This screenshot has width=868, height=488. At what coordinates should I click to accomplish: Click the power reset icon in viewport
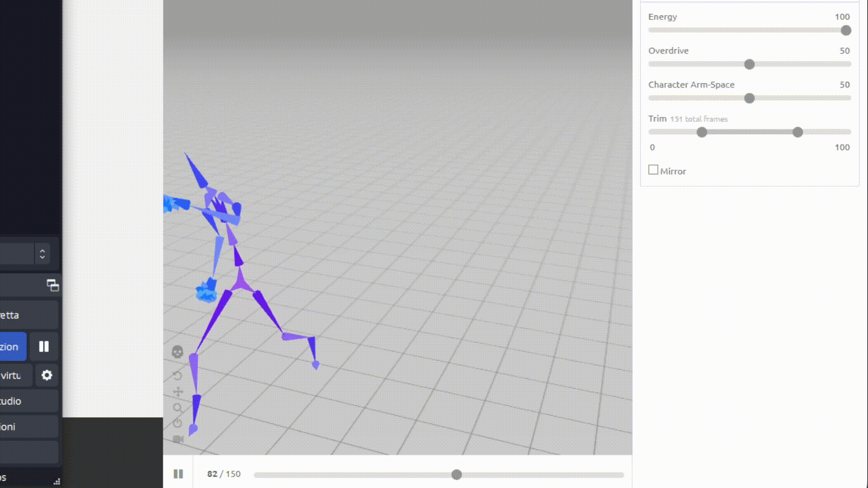177,423
